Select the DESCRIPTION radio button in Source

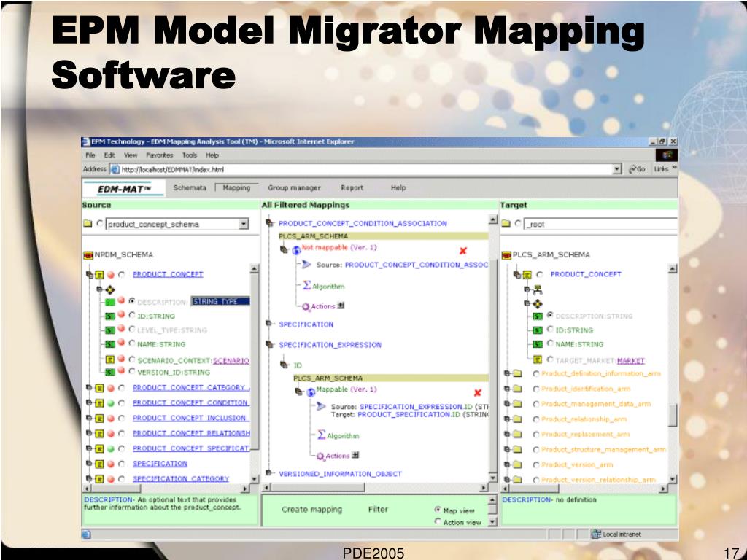click(x=132, y=301)
